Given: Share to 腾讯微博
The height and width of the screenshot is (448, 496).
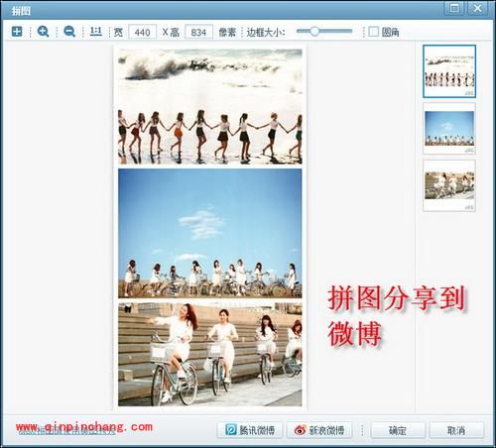Looking at the screenshot, I should click(x=250, y=430).
